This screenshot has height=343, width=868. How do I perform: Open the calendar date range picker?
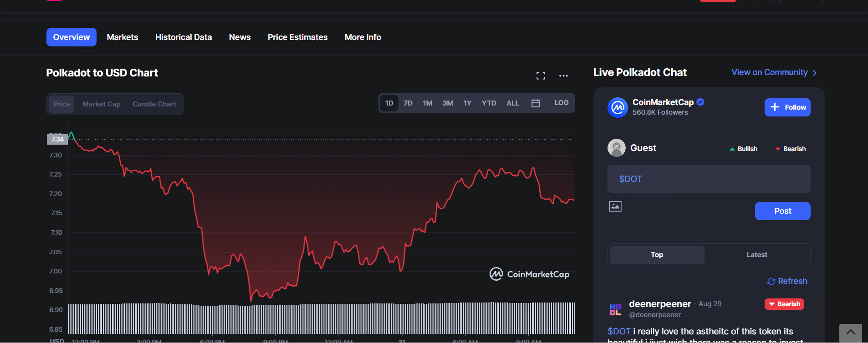pos(536,103)
